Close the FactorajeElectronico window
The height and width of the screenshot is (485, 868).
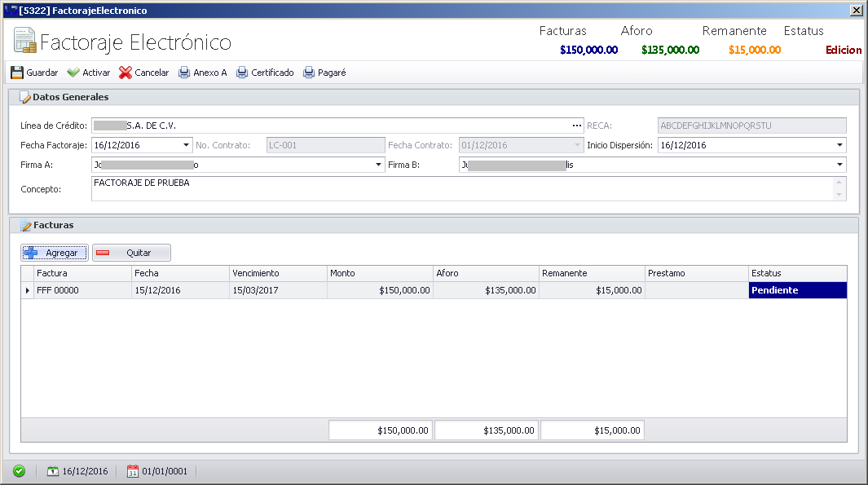tap(856, 10)
